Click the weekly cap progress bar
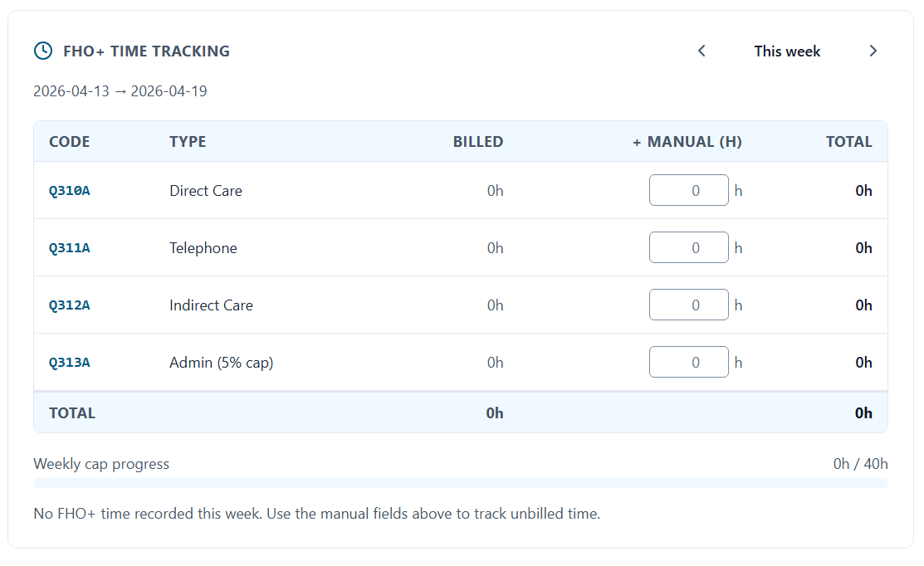This screenshot has width=924, height=566. tap(460, 482)
